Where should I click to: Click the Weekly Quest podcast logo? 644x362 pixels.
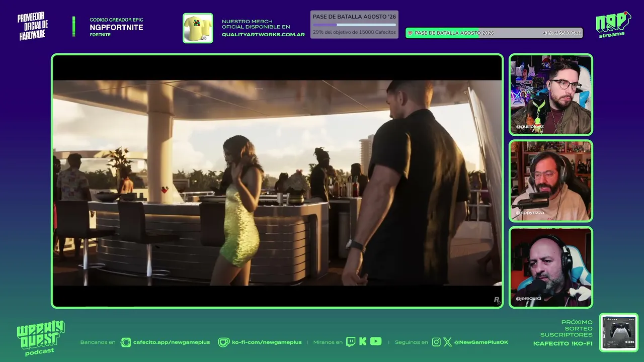[x=40, y=338]
